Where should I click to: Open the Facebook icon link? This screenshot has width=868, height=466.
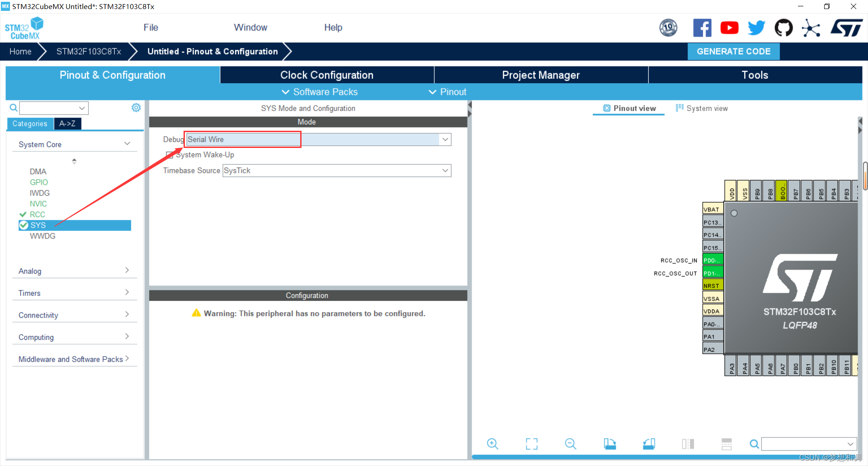[702, 28]
